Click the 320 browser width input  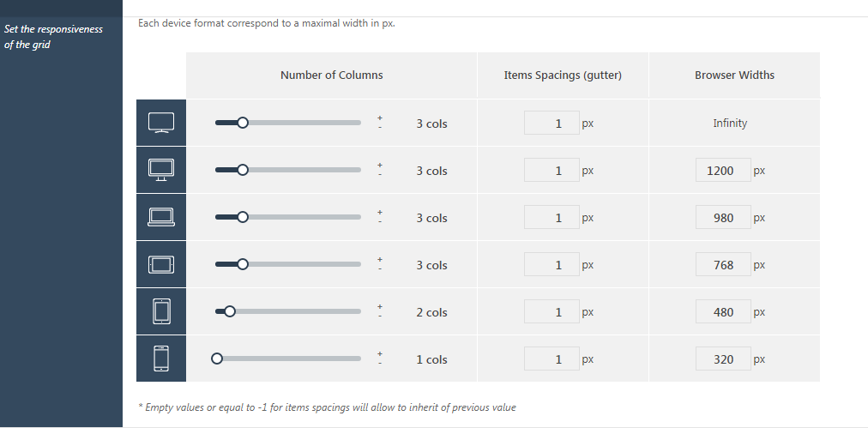723,359
